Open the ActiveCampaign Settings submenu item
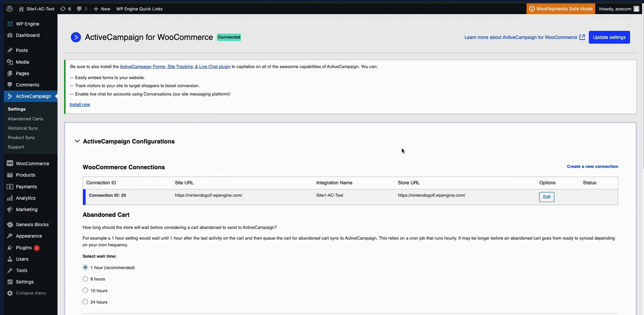Viewport: 644px width, 315px height. point(17,109)
